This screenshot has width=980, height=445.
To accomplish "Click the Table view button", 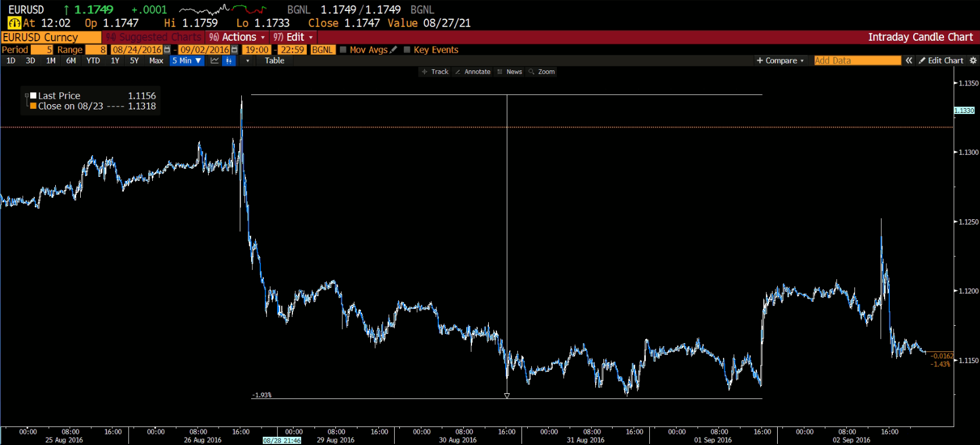I will [274, 60].
